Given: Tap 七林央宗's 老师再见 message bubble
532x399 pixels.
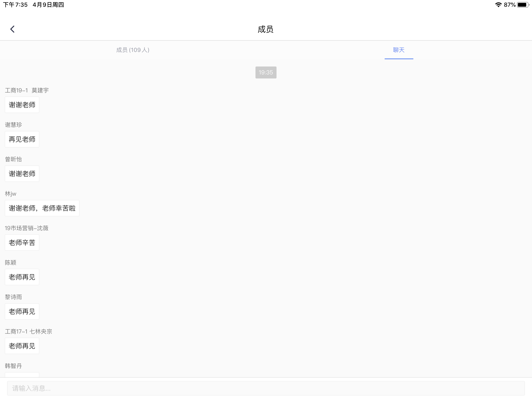Looking at the screenshot, I should click(x=22, y=346).
